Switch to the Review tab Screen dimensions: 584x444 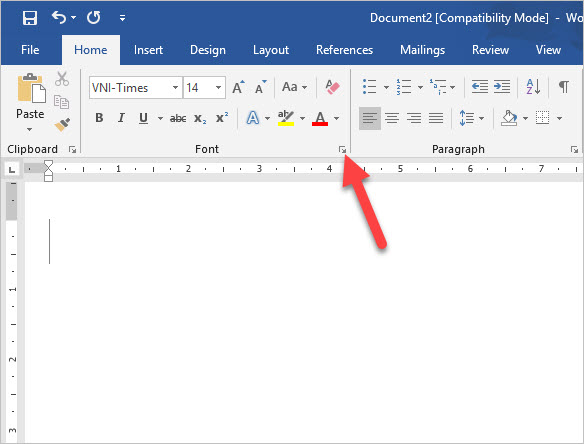pos(490,50)
